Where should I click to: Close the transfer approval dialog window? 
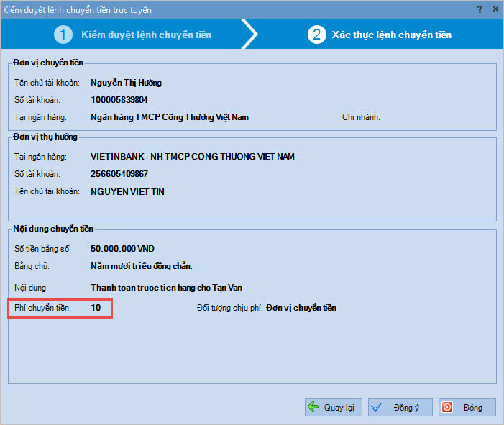tap(495, 10)
